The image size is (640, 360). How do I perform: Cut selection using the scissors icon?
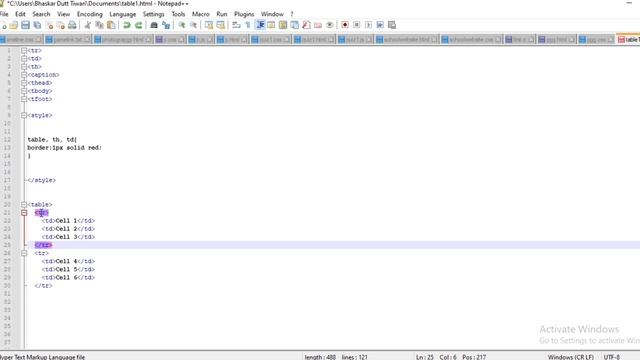88,25
